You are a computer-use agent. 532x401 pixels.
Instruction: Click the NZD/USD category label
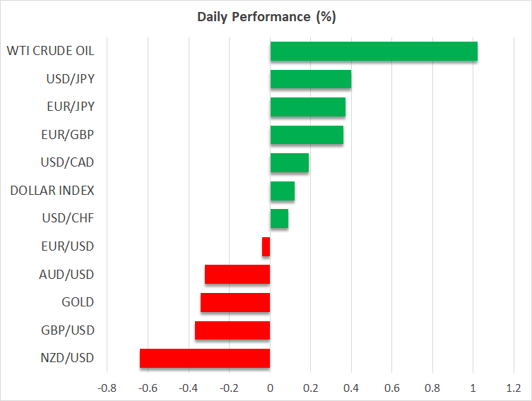(68, 358)
